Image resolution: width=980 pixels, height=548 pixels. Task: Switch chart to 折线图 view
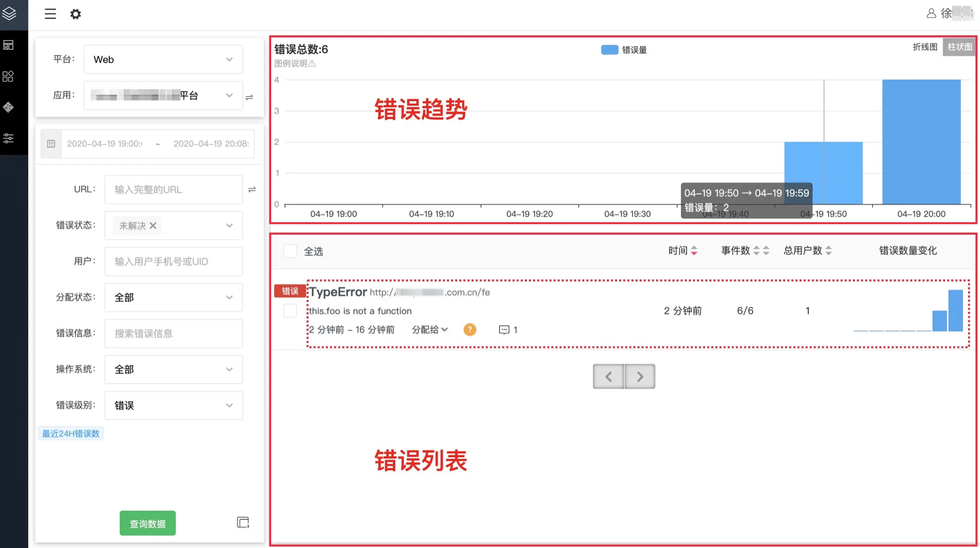(x=925, y=47)
